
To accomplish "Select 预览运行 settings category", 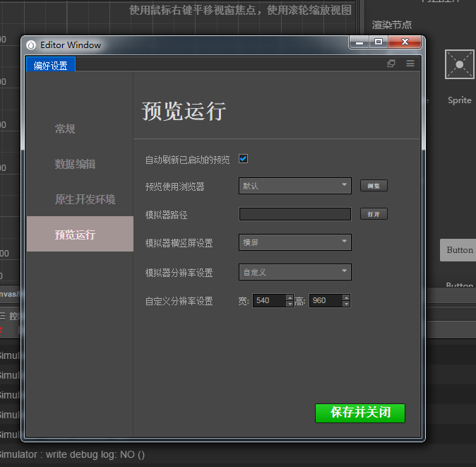I will 80,234.
